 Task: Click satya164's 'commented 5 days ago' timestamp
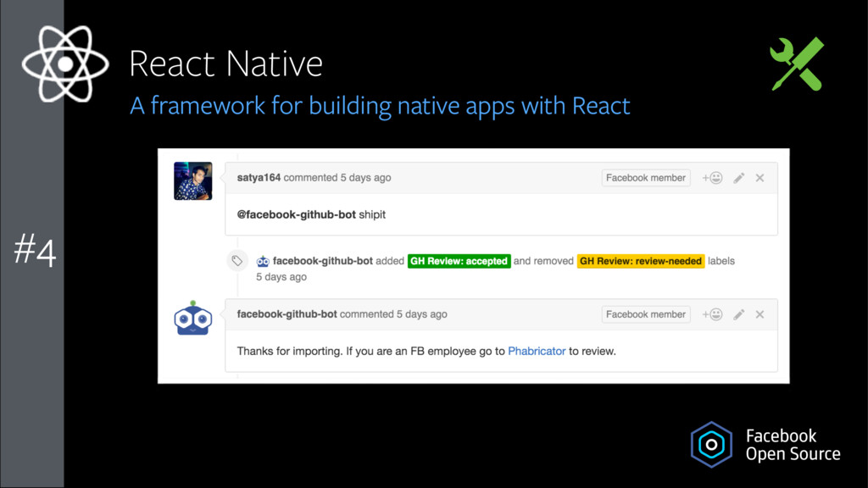[x=337, y=178]
